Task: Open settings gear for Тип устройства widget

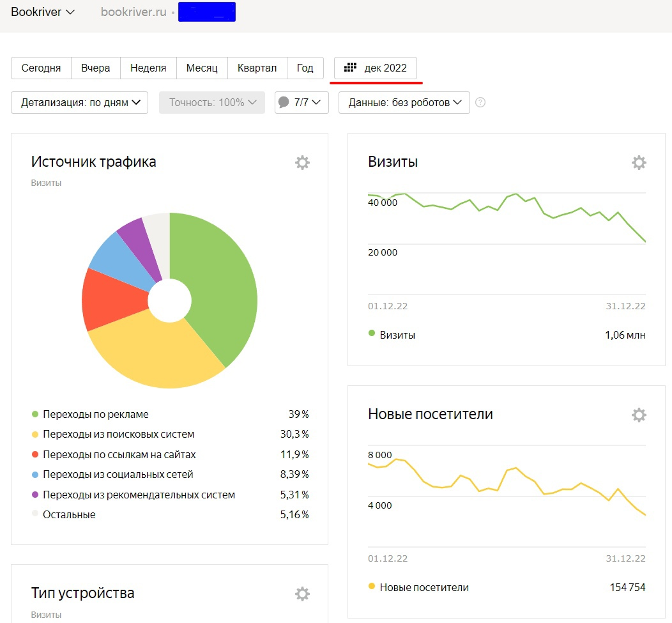Action: (302, 594)
